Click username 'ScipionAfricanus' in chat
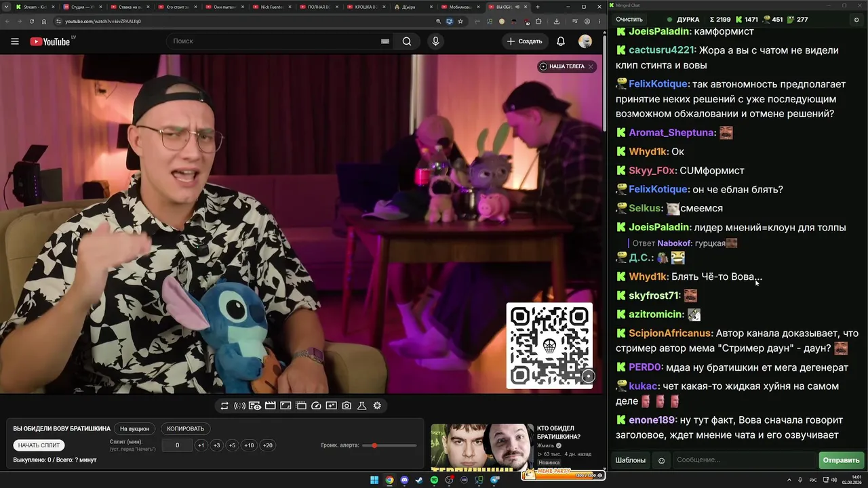Screen dimensions: 868x488 pyautogui.click(x=671, y=333)
